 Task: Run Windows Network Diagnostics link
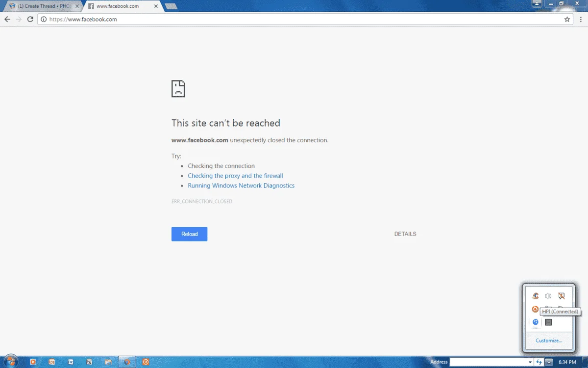pyautogui.click(x=241, y=185)
